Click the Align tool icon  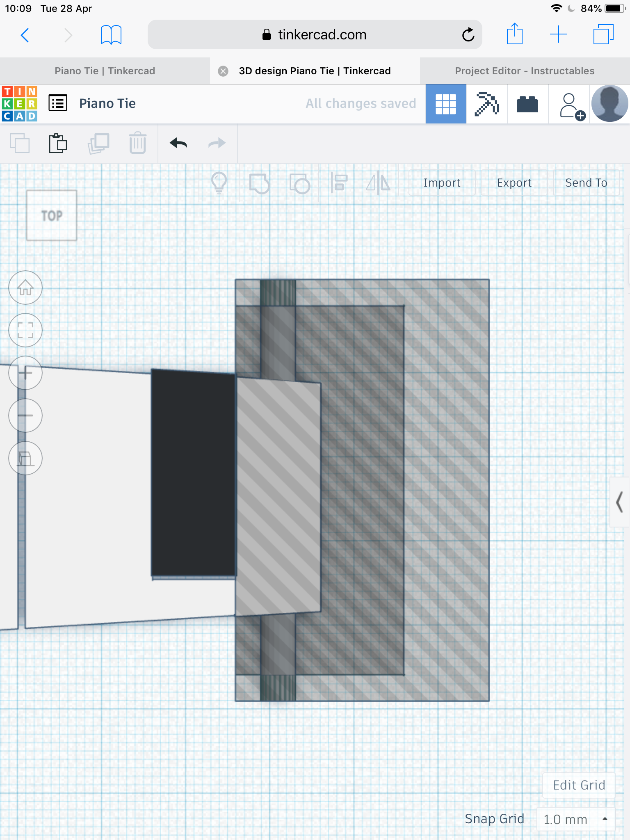click(340, 183)
